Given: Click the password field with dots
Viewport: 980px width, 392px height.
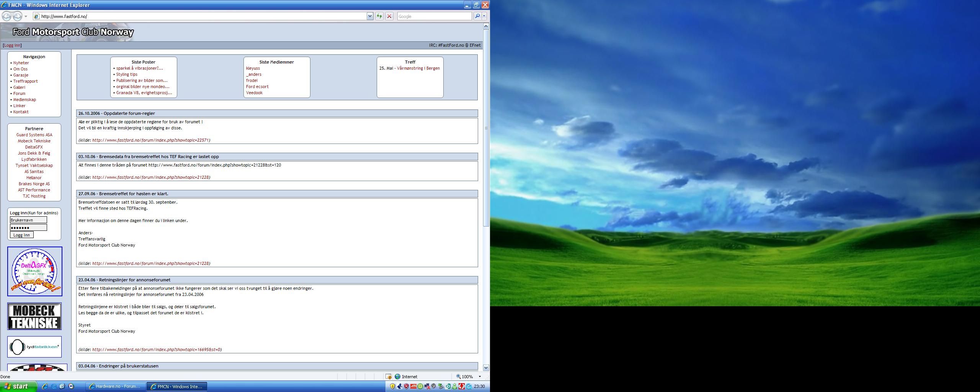Looking at the screenshot, I should [x=28, y=227].
